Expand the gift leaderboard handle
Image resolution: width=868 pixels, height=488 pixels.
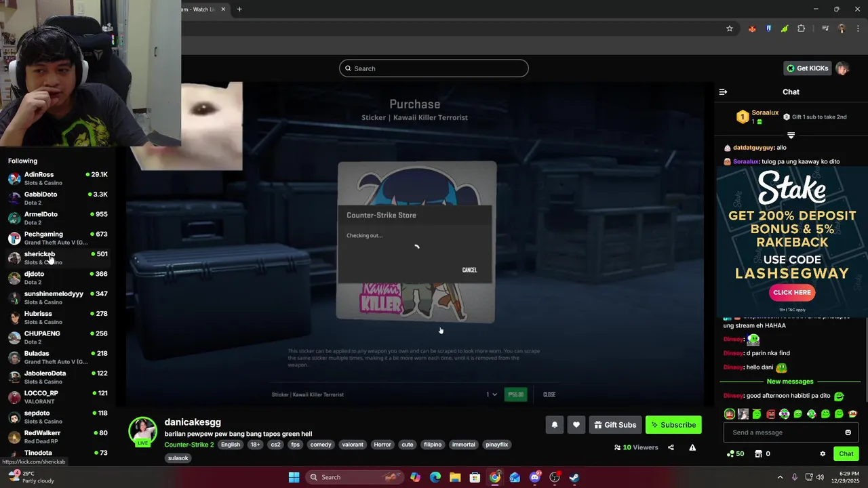(x=791, y=135)
